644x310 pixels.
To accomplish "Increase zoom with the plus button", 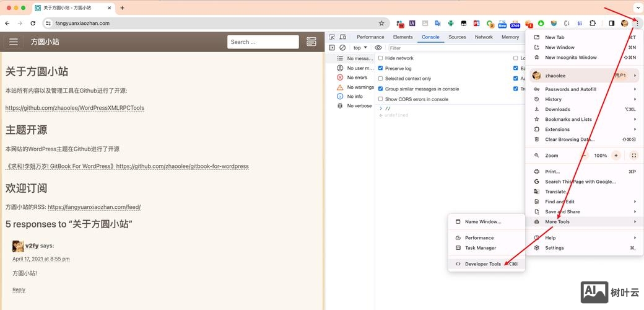I will coord(616,156).
